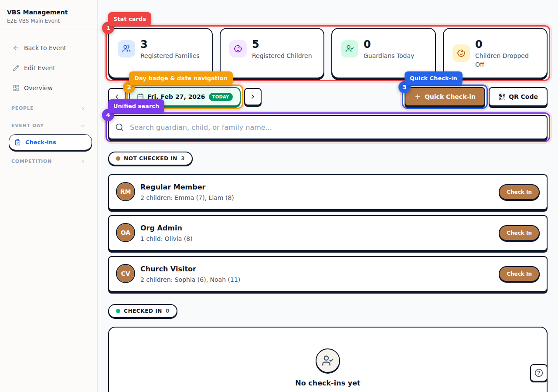558x392 pixels.
Task: Expand the COMPETITION section in the sidebar
Action: point(48,161)
